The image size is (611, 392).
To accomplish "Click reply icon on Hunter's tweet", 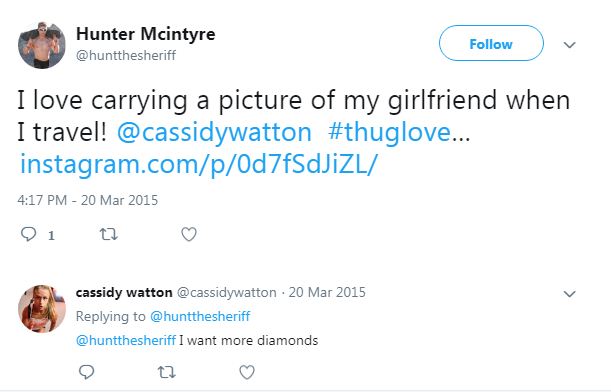I will coord(28,234).
